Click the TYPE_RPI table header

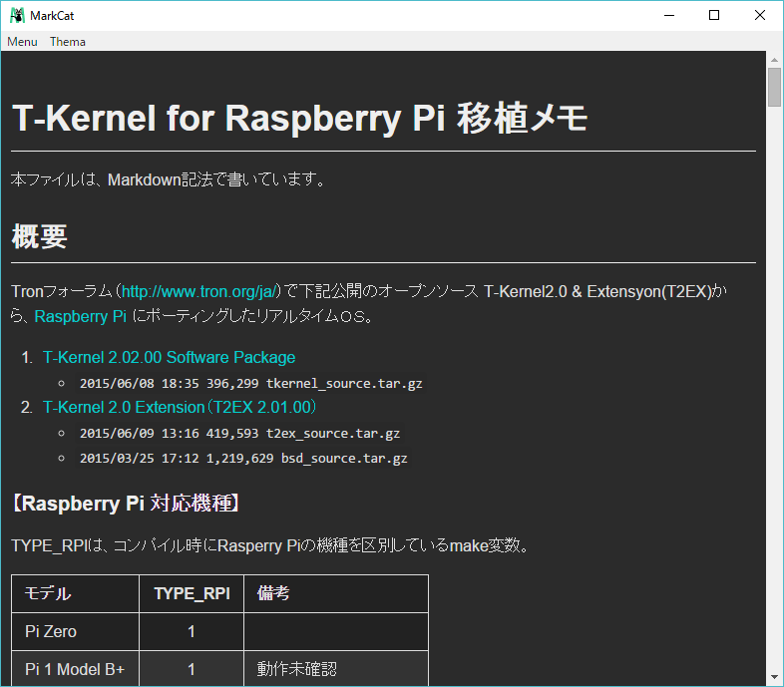click(192, 593)
